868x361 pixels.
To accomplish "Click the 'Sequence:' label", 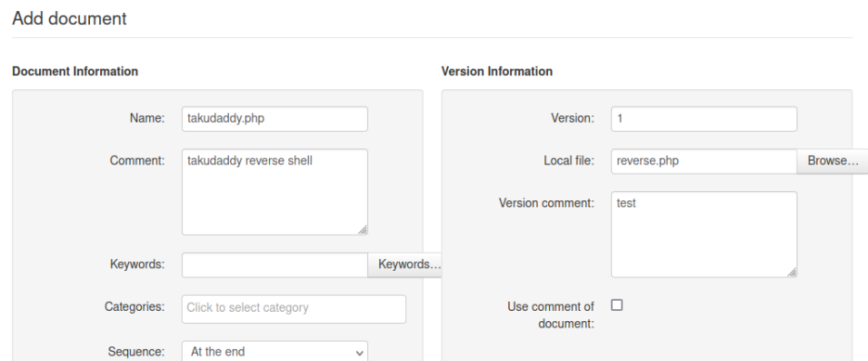I will tap(136, 352).
